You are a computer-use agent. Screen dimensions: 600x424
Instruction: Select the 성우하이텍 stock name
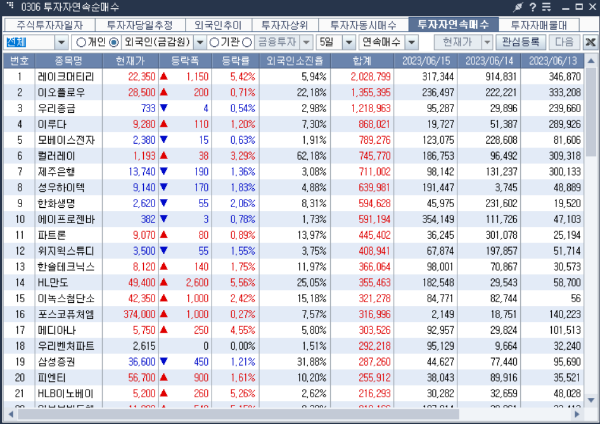click(x=61, y=188)
